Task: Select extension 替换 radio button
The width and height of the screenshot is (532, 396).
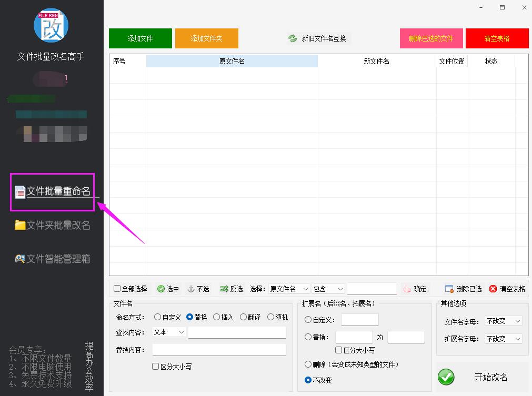Action: point(308,337)
